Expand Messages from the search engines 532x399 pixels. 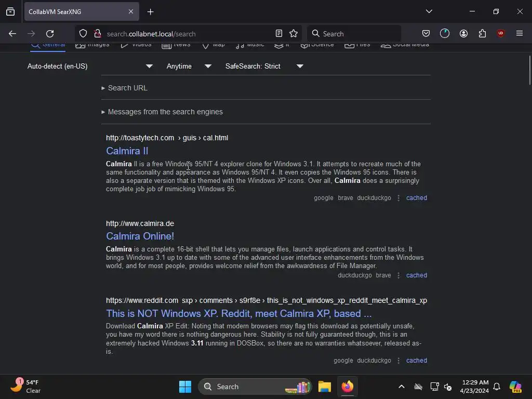[x=162, y=112]
